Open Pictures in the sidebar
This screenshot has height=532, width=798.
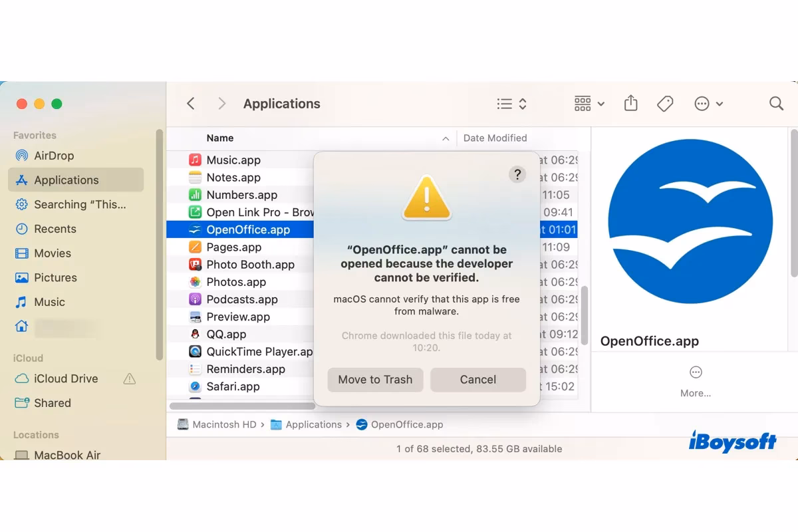(x=76, y=278)
